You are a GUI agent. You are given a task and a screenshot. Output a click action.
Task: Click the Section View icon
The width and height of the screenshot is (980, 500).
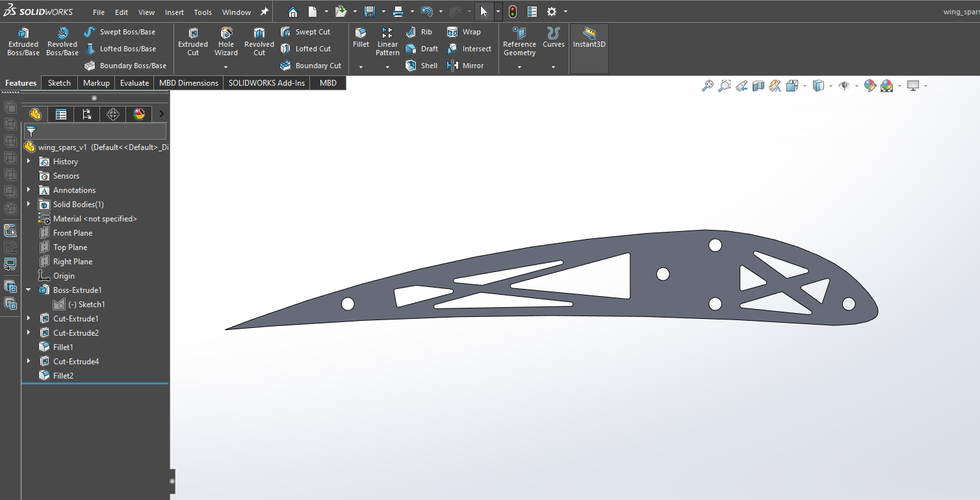[758, 86]
